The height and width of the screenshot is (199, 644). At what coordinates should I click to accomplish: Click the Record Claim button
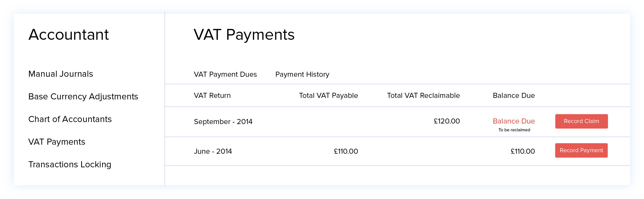pos(581,121)
